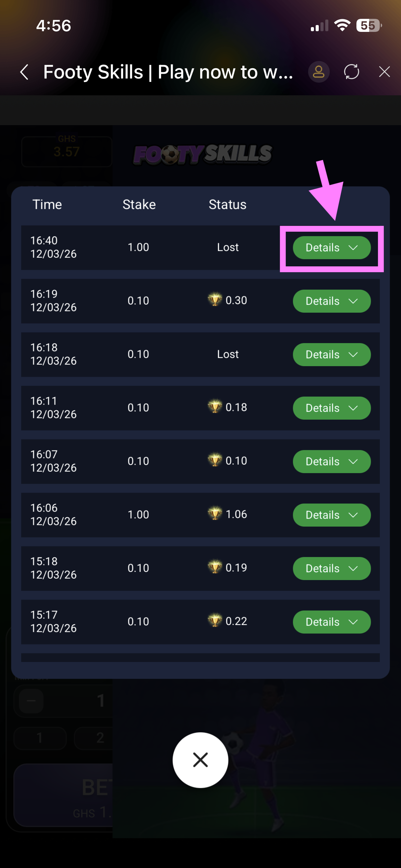Viewport: 401px width, 868px height.
Task: Show Details for the 16:11 bet
Action: tap(331, 408)
